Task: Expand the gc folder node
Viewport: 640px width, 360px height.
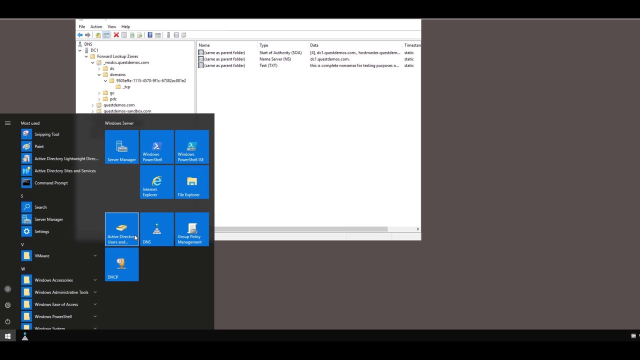Action: point(99,93)
